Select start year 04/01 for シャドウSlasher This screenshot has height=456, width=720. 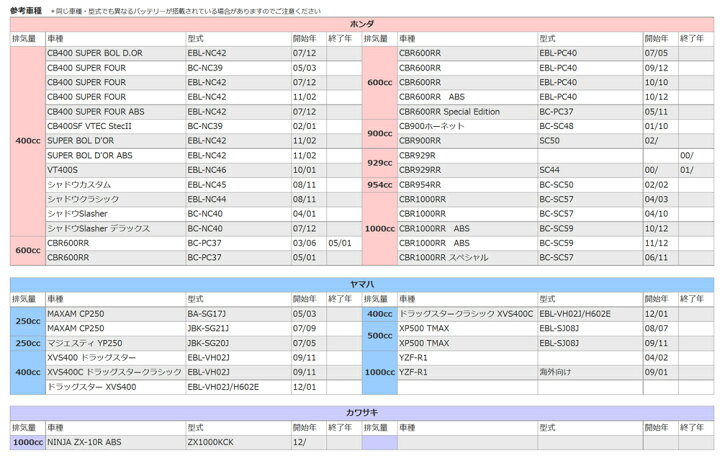click(304, 214)
